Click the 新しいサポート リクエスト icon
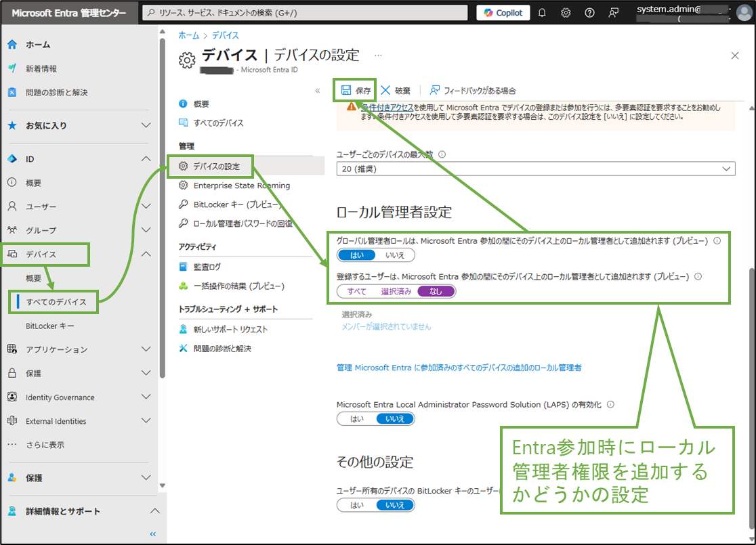756x545 pixels. tap(183, 329)
